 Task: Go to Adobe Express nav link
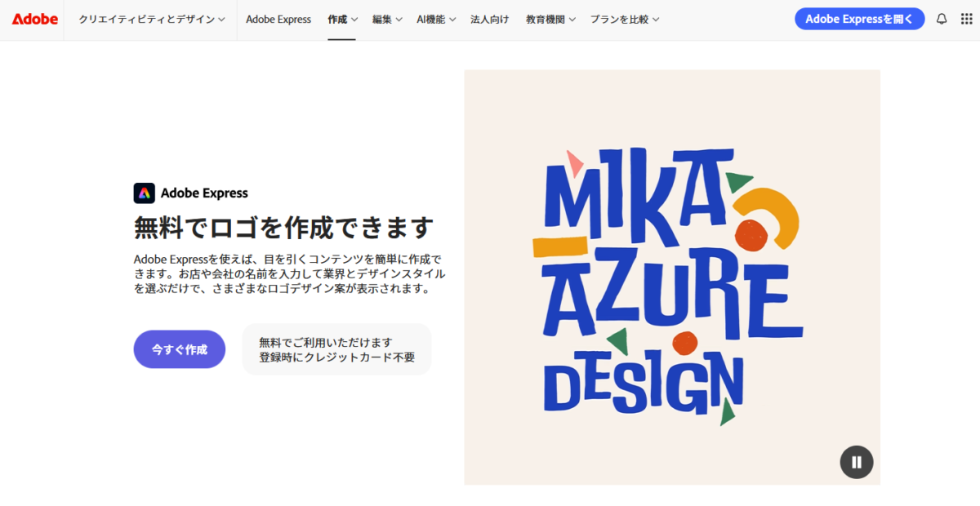pos(278,19)
